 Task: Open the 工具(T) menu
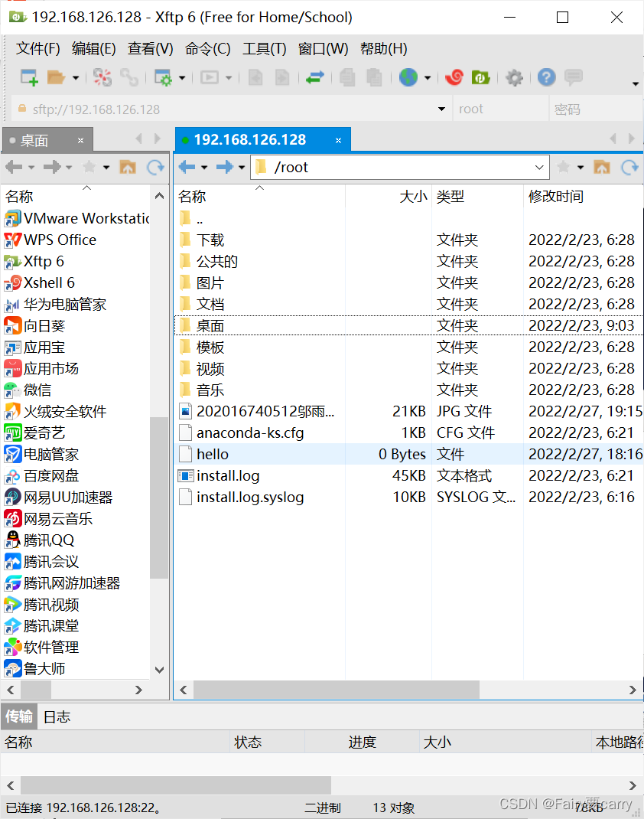coord(264,48)
